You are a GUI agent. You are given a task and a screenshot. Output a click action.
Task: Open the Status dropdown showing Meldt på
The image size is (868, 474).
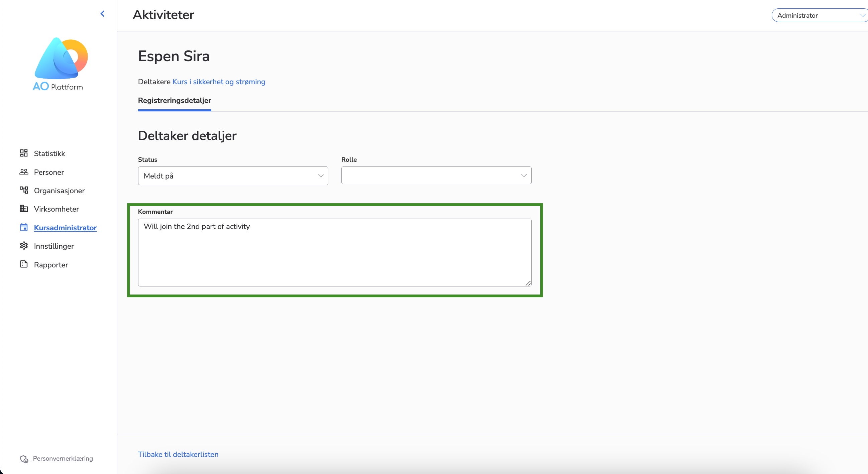point(233,176)
